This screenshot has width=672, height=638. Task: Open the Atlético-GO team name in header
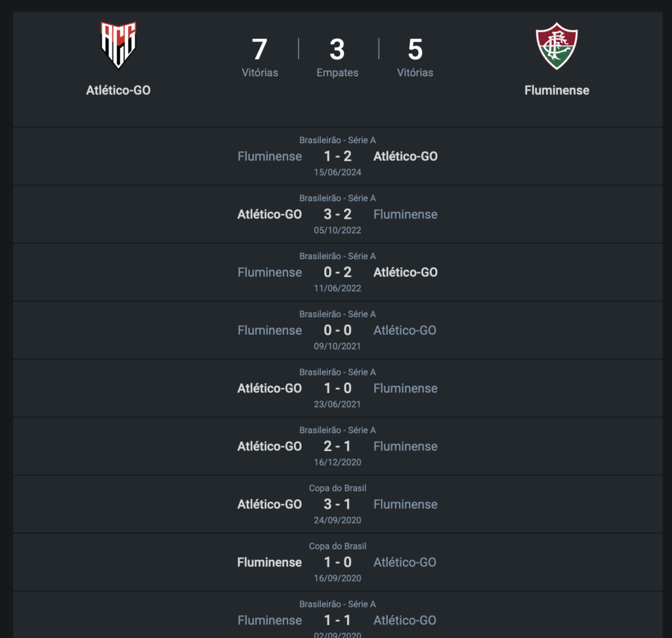coord(118,91)
